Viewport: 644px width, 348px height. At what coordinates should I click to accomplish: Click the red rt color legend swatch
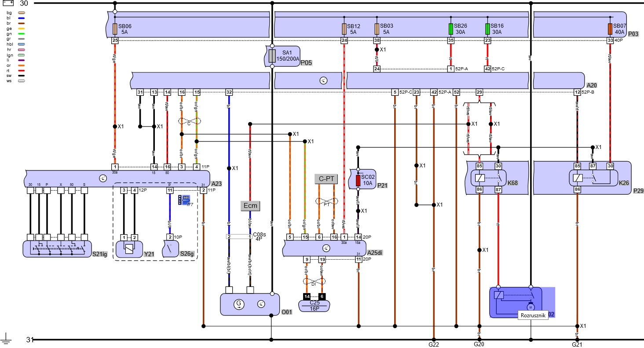click(x=21, y=69)
